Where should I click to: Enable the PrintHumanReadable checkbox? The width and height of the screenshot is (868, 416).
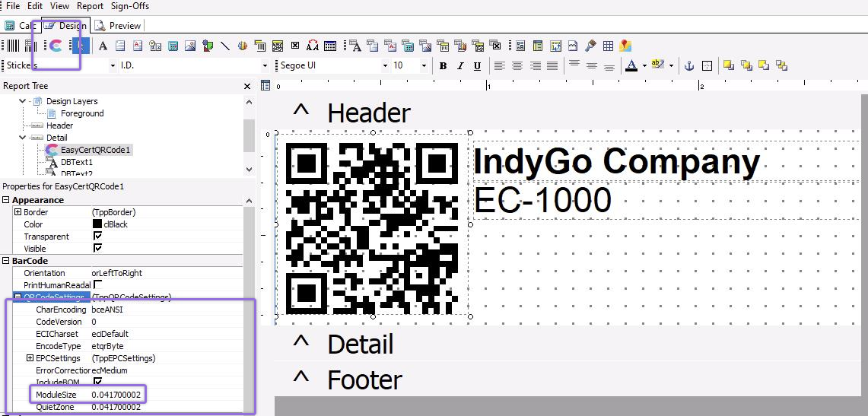coord(97,284)
